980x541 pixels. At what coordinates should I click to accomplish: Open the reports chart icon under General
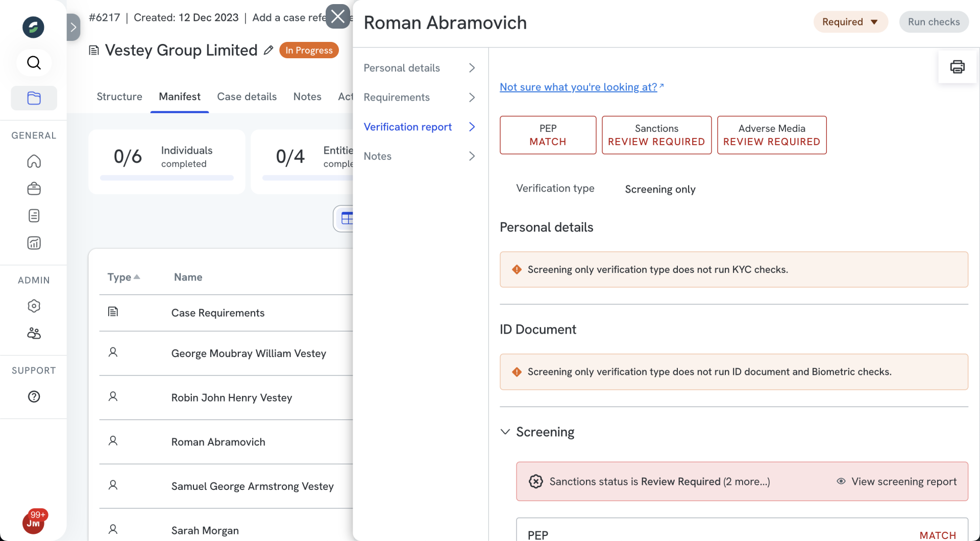pyautogui.click(x=34, y=243)
